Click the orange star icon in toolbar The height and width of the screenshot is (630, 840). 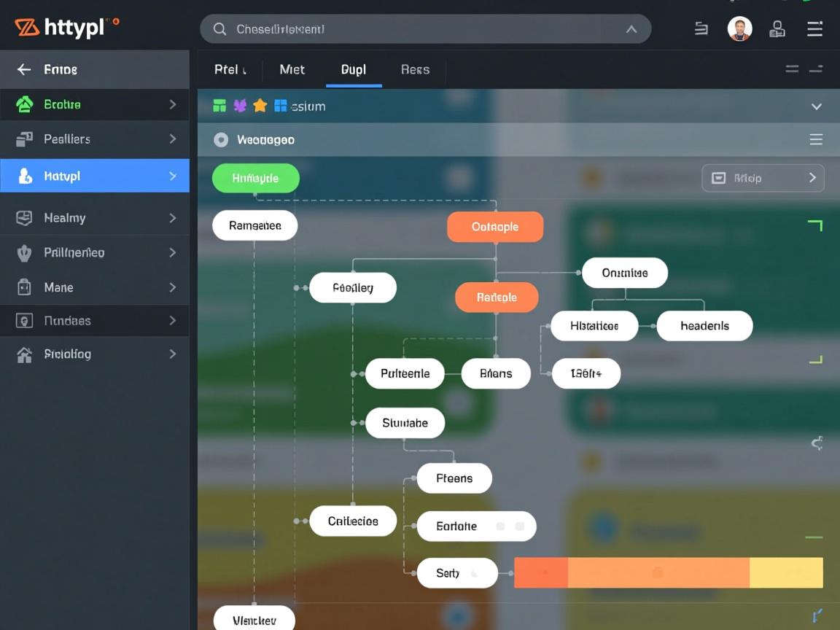point(260,106)
